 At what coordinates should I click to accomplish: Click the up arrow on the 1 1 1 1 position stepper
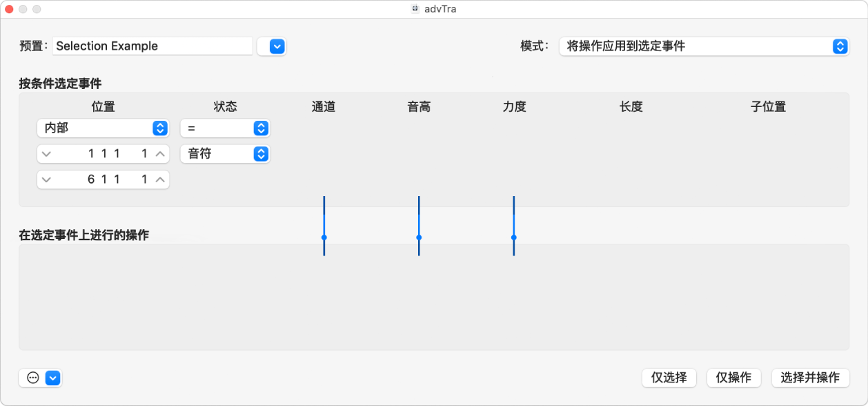(x=160, y=153)
